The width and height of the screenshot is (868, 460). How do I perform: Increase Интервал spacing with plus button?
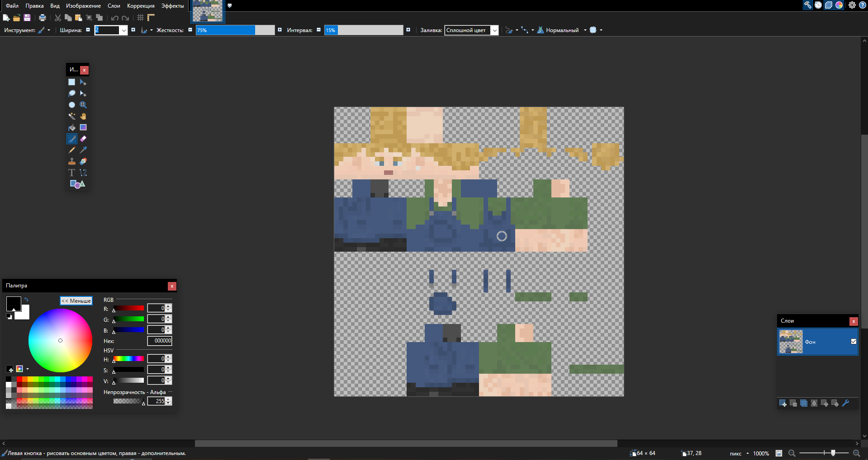408,30
